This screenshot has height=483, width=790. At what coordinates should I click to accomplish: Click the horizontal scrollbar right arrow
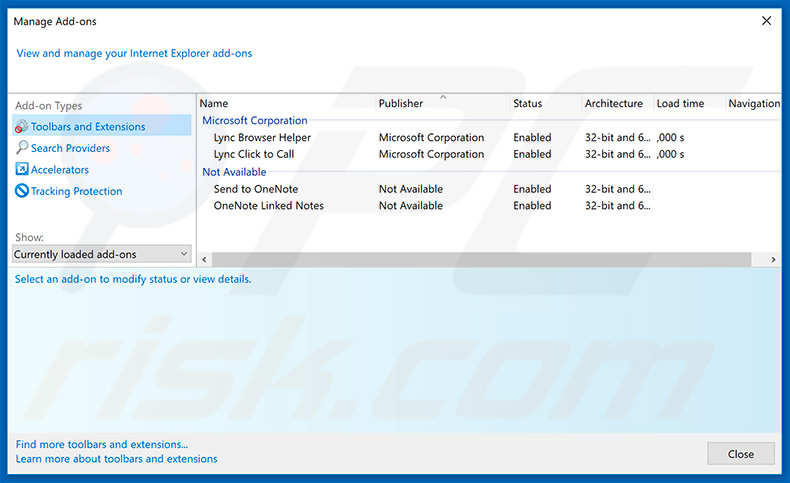(773, 259)
